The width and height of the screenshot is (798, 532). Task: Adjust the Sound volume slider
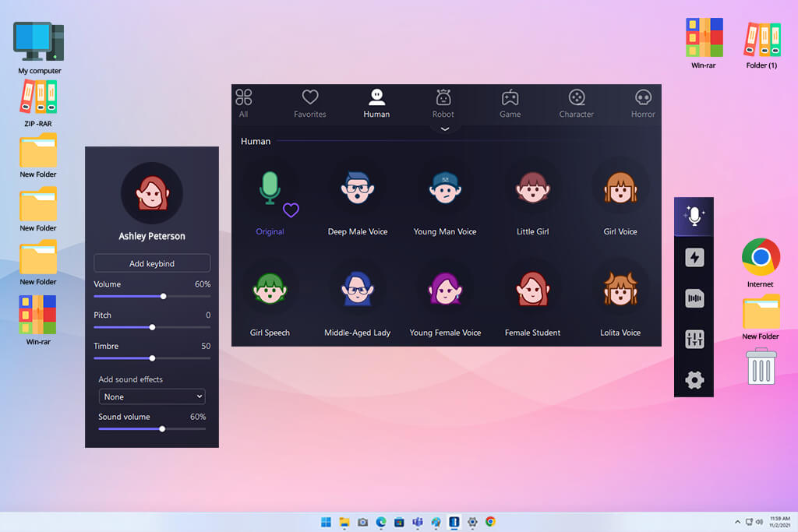point(152,428)
